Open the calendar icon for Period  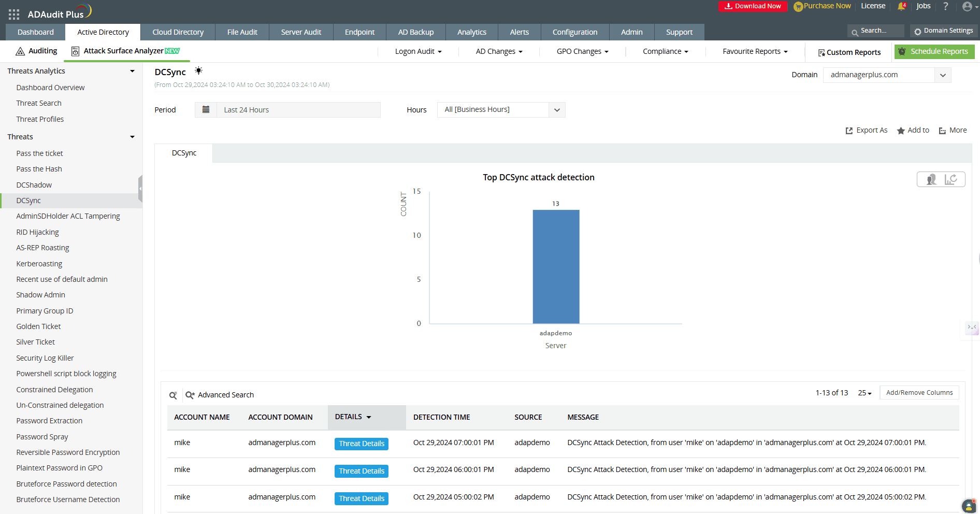[206, 110]
